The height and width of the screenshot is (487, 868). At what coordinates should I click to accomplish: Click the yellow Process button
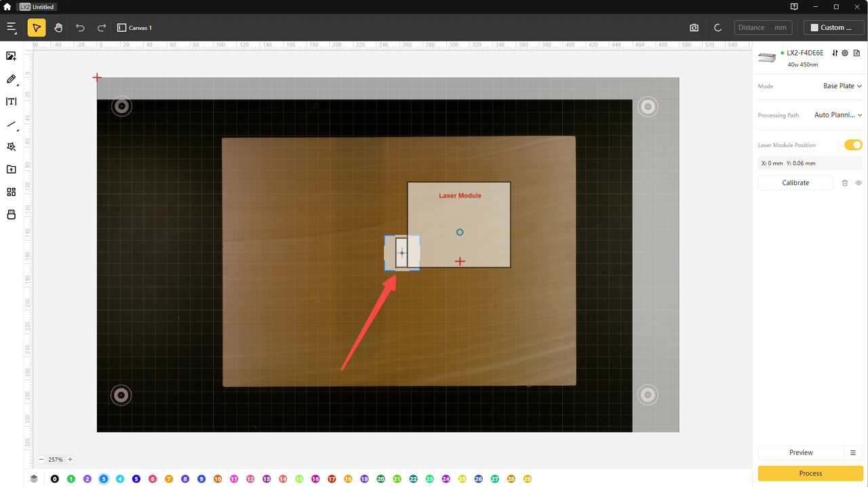pyautogui.click(x=810, y=473)
